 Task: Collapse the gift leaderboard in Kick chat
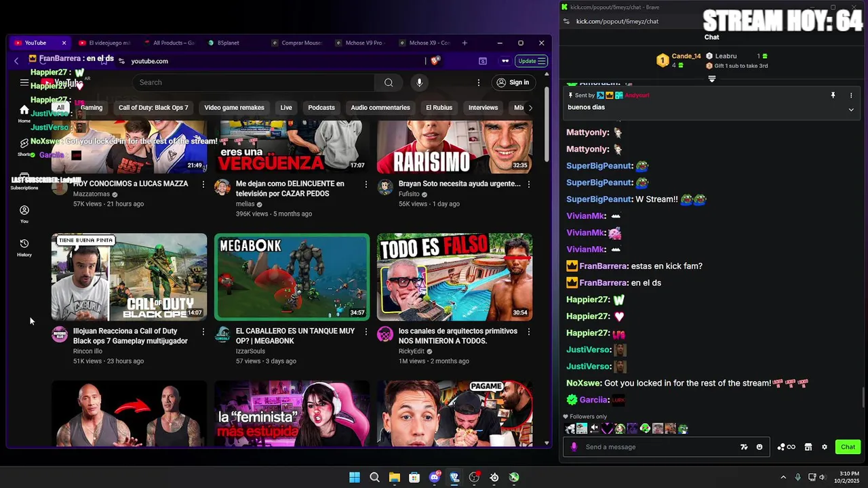tap(712, 79)
